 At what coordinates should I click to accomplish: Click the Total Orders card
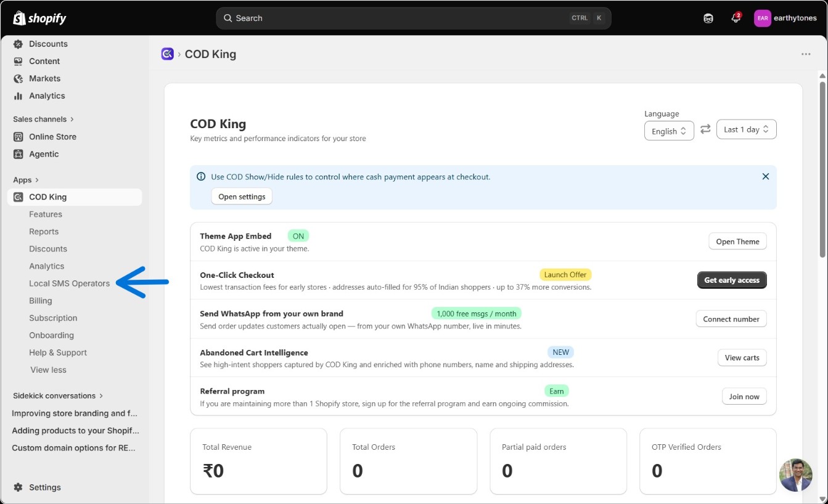[408, 461]
